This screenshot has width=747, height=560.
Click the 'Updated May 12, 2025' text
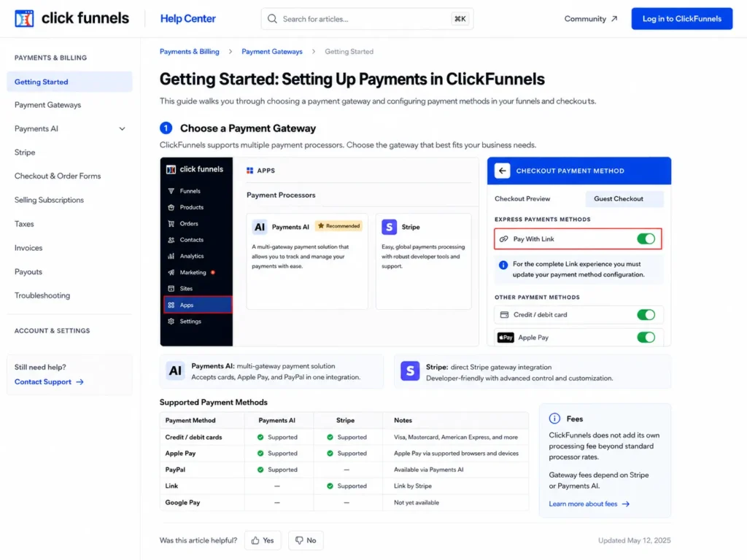pos(634,540)
